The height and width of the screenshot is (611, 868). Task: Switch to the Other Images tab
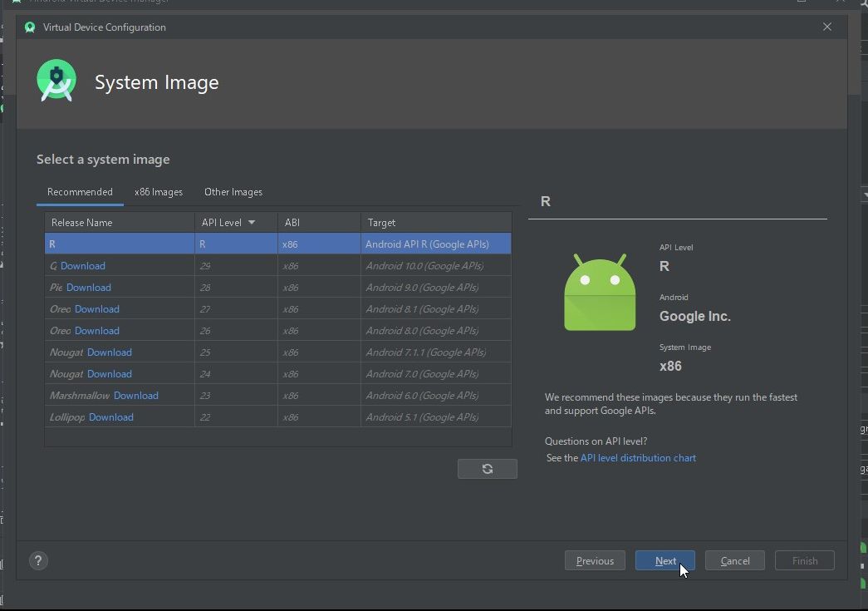[x=233, y=192]
